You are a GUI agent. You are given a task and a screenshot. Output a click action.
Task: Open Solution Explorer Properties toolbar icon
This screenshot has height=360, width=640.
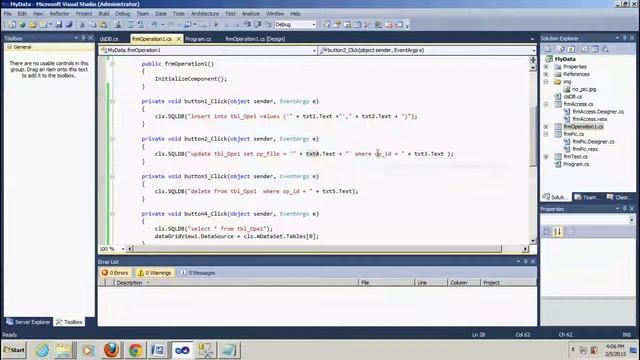(x=547, y=49)
